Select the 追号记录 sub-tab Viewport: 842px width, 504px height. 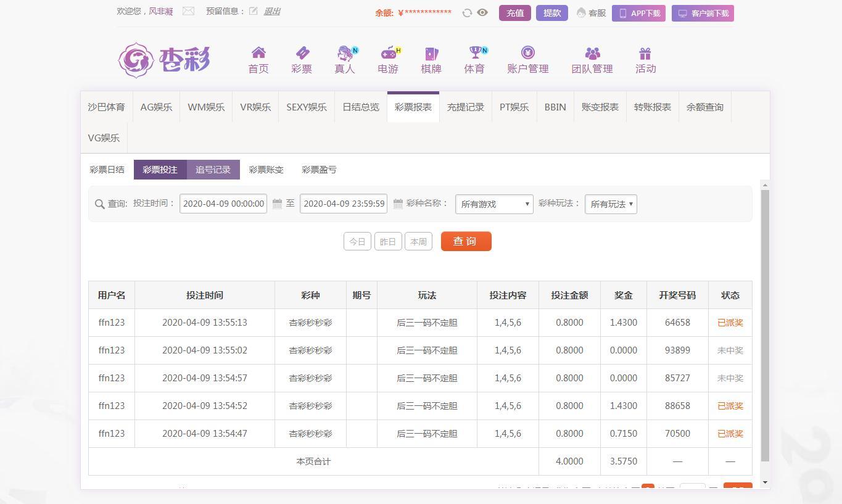tap(213, 170)
